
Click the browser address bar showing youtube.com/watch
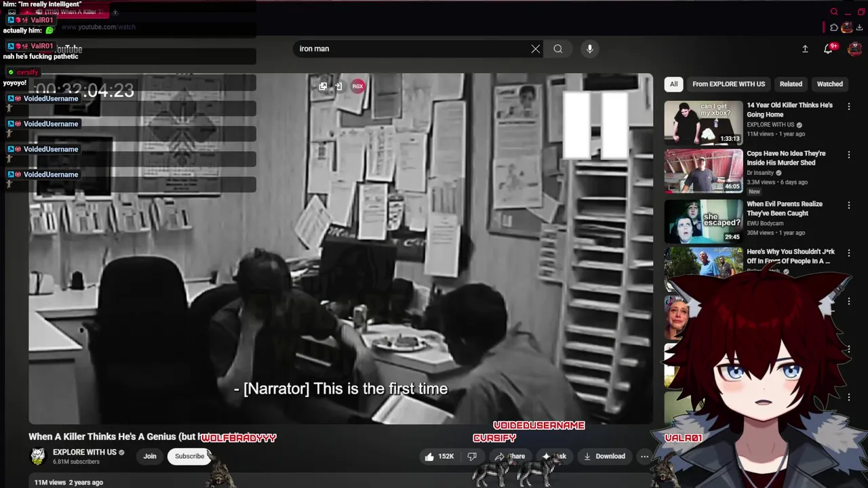pos(98,27)
